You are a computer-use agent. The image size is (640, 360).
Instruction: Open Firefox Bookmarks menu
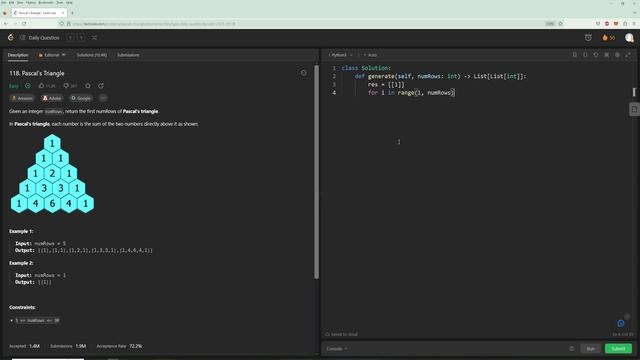click(46, 3)
